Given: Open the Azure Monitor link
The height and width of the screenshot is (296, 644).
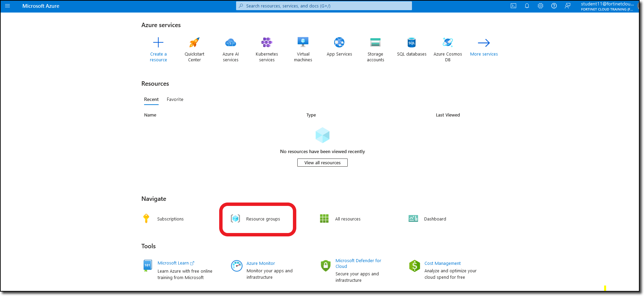Looking at the screenshot, I should (x=261, y=263).
